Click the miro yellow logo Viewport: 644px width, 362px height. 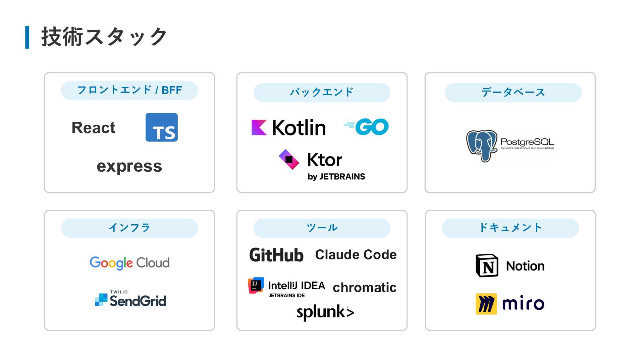(486, 304)
